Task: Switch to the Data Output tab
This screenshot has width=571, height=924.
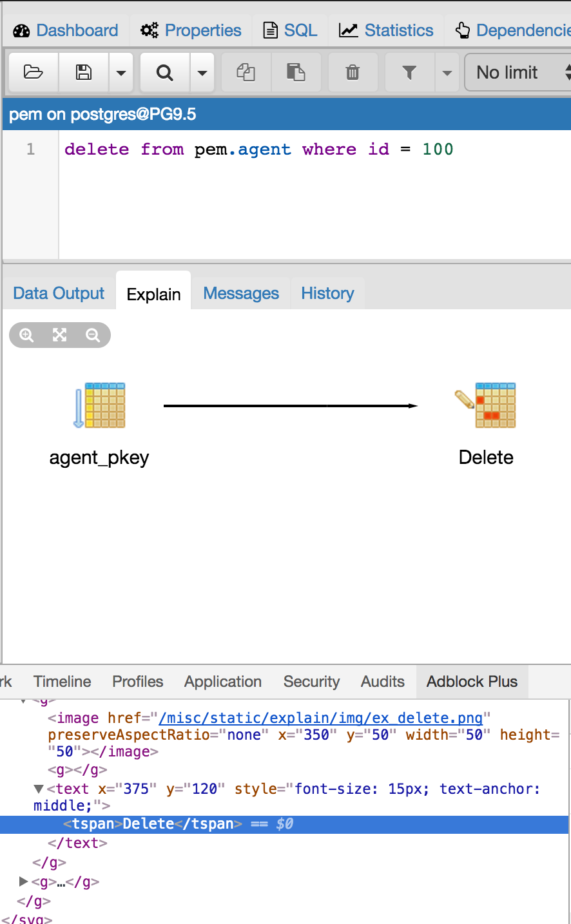Action: point(59,294)
